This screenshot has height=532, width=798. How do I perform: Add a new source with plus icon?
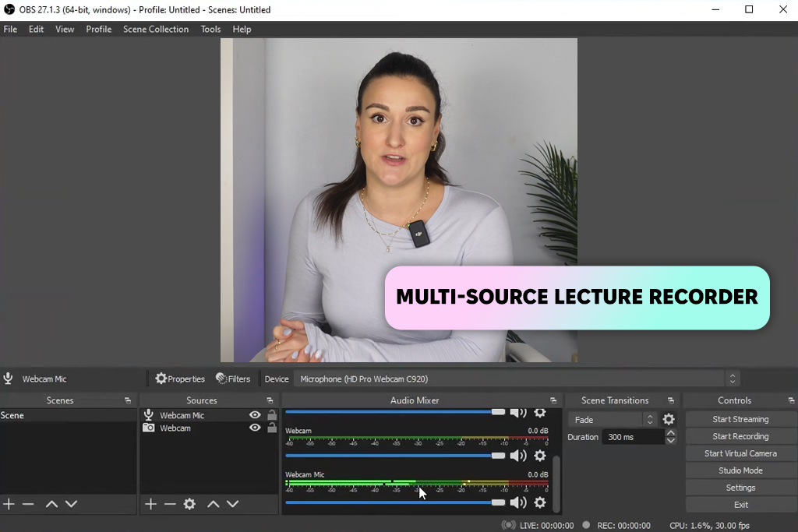point(150,504)
